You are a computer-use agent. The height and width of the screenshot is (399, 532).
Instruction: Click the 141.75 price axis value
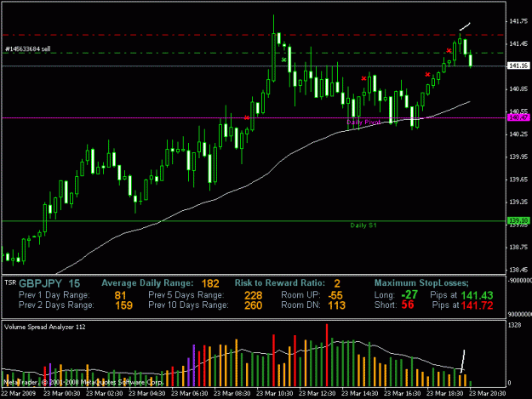[518, 21]
